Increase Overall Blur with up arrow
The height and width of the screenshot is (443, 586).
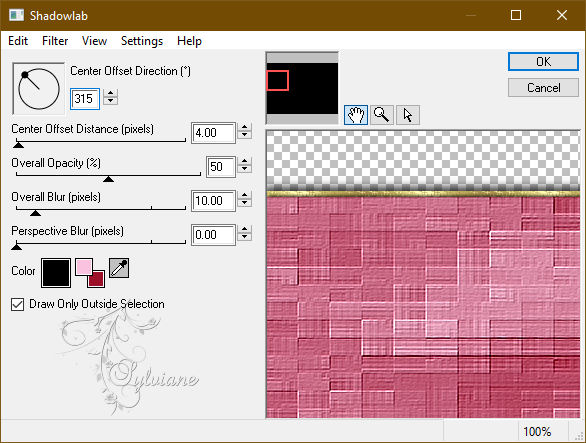[244, 195]
